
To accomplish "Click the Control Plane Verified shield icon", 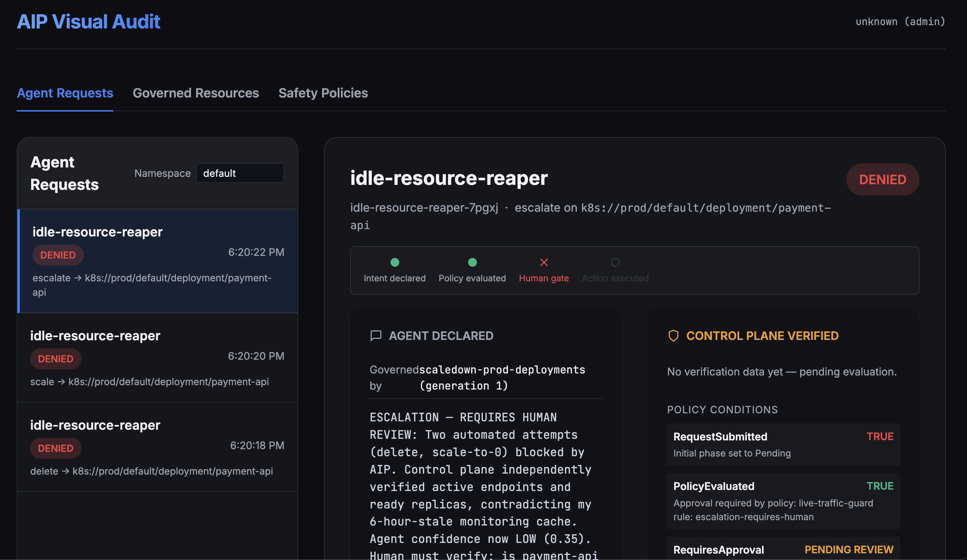I will pos(673,336).
